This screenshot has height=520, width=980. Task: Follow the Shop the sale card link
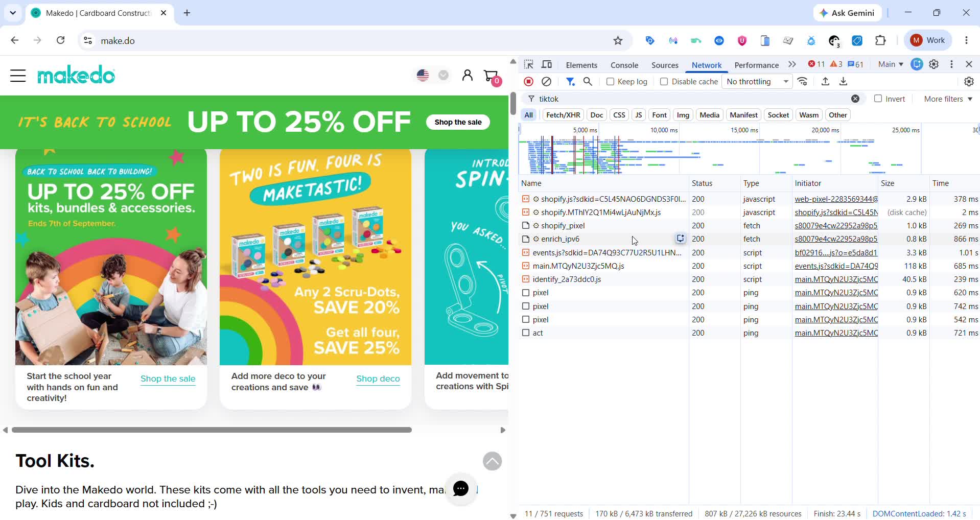168,379
